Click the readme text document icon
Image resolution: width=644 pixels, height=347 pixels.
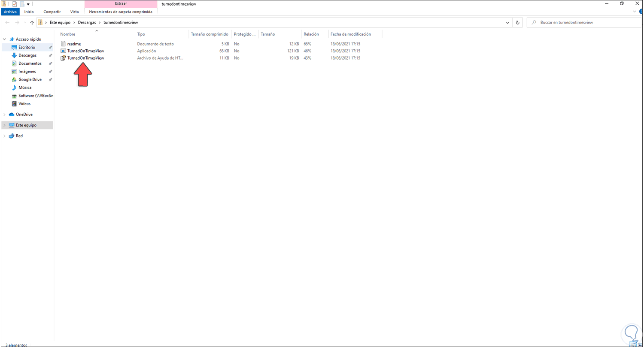[x=63, y=44]
